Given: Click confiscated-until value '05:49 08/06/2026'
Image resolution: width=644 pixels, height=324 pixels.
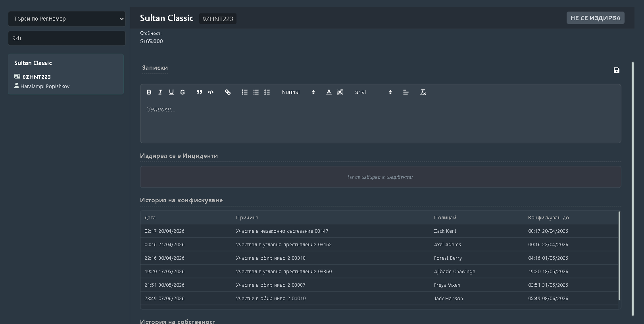Looking at the screenshot, I should point(548,299).
